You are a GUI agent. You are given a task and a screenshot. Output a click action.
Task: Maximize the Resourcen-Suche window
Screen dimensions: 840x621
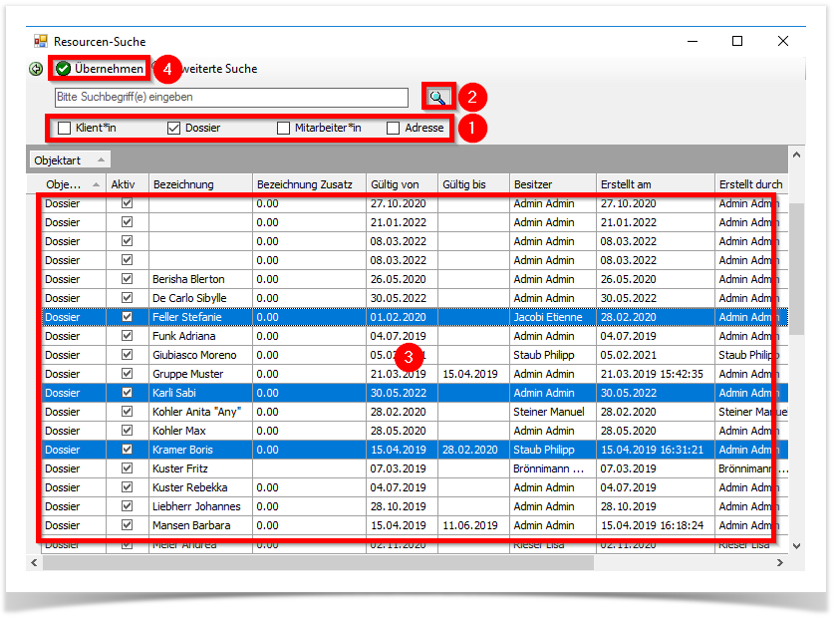pyautogui.click(x=737, y=41)
